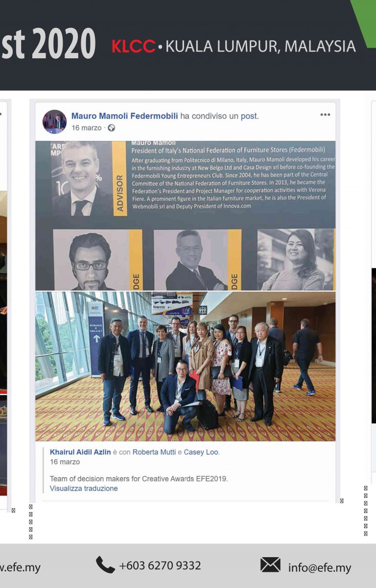
Task: Open the advisor panel photo at the top
Action: click(186, 216)
